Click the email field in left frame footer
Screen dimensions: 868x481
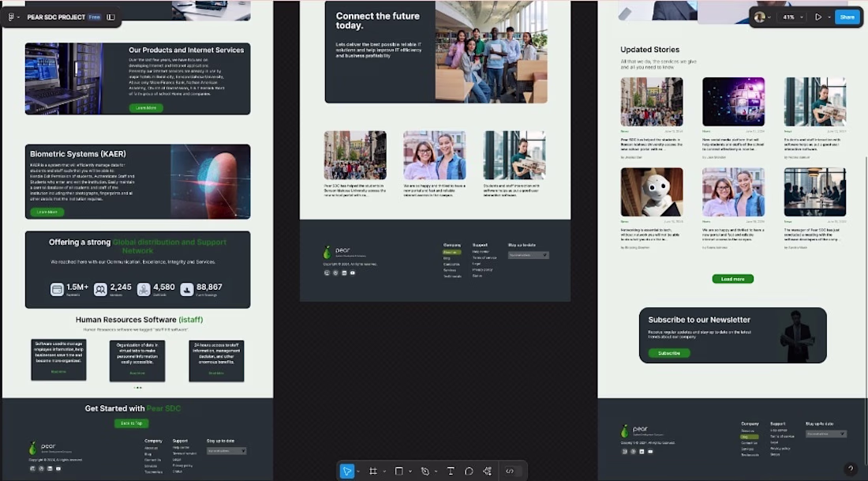pyautogui.click(x=226, y=451)
